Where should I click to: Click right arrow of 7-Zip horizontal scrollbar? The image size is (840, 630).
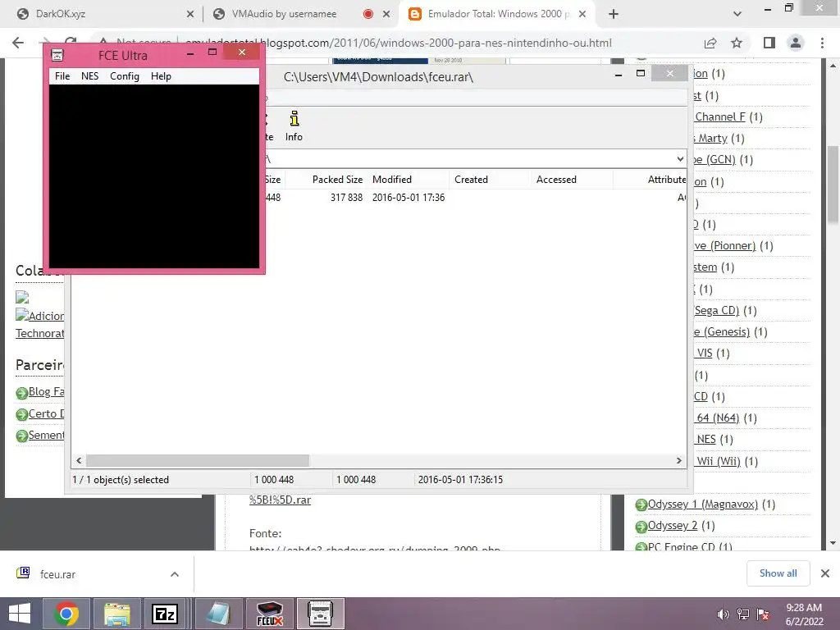click(678, 461)
